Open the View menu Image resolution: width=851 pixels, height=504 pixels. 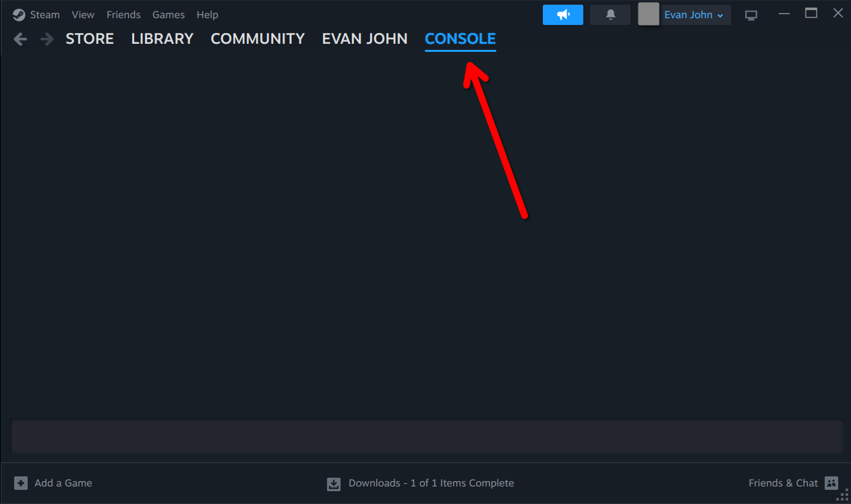pyautogui.click(x=83, y=15)
